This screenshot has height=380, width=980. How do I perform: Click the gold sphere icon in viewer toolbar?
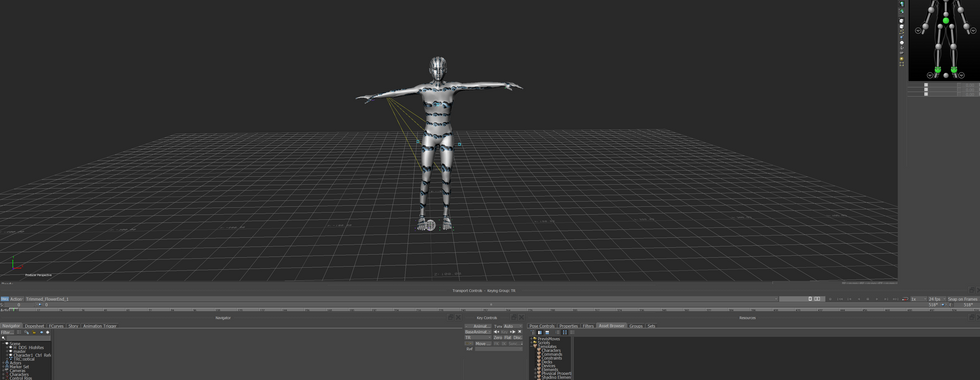pos(902,59)
